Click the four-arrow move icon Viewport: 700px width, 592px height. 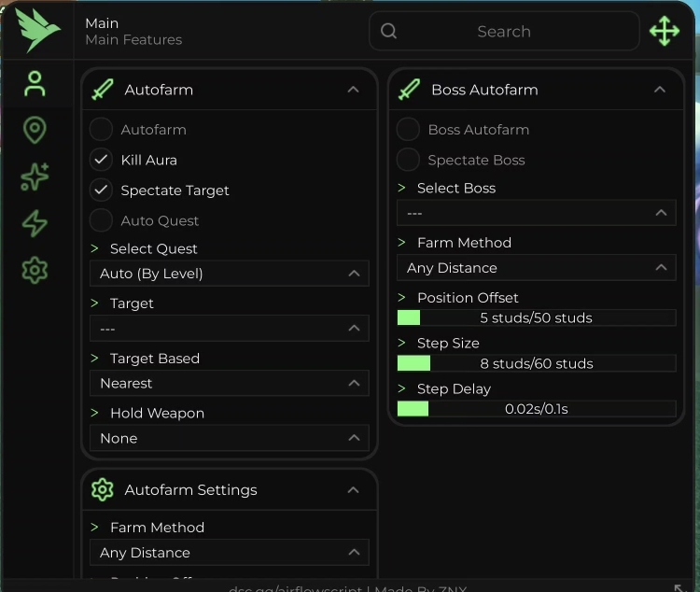click(664, 31)
